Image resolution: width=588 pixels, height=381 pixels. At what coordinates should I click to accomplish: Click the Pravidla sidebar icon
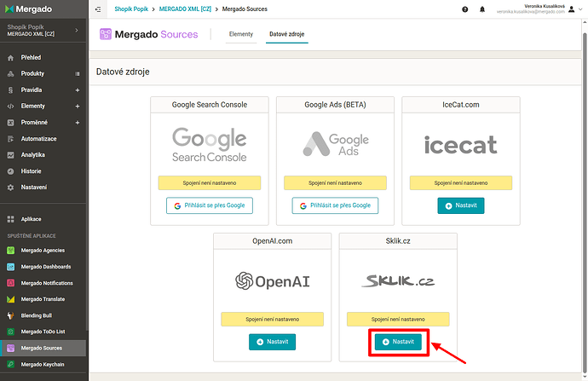[10, 90]
